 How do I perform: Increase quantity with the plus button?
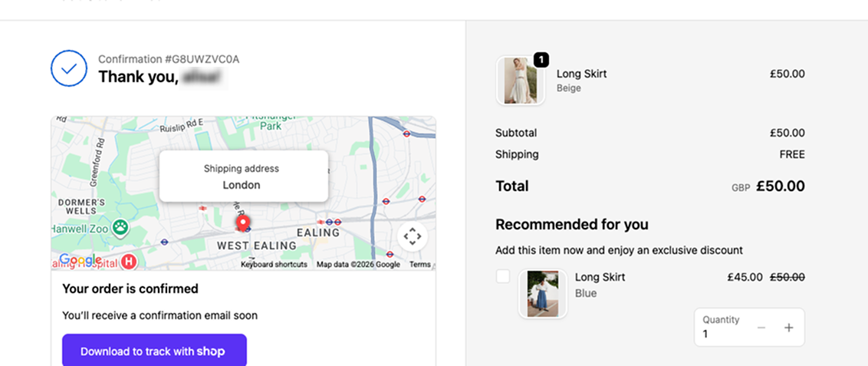coord(789,328)
